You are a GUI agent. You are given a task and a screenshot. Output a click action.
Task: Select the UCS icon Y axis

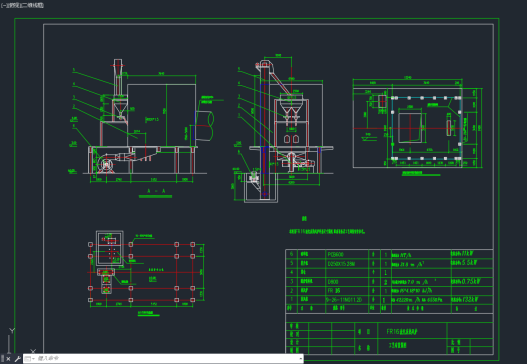point(12,331)
